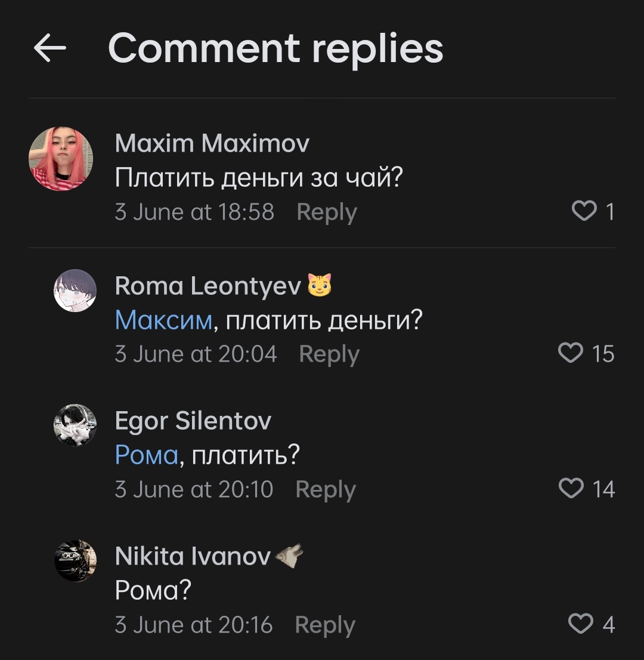Like Nikita Ivanov's reply with the heart
Viewport: 644px width, 660px height.
tap(581, 624)
